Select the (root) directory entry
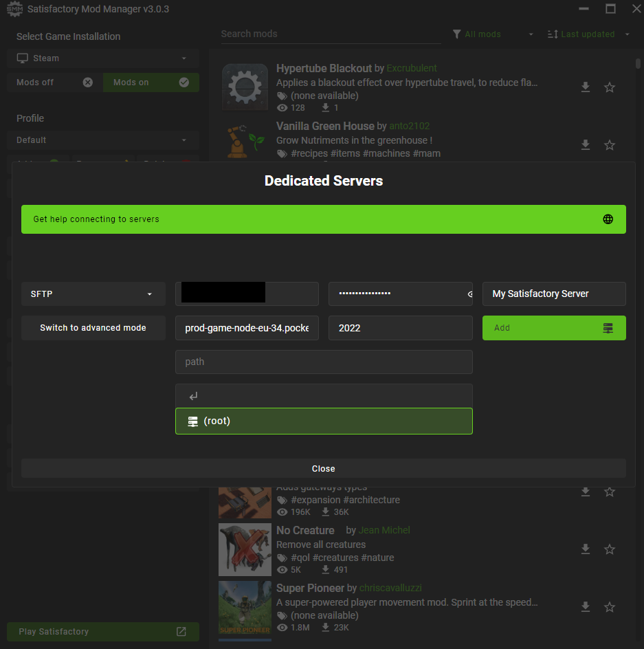Viewport: 644px width, 649px height. tap(324, 421)
